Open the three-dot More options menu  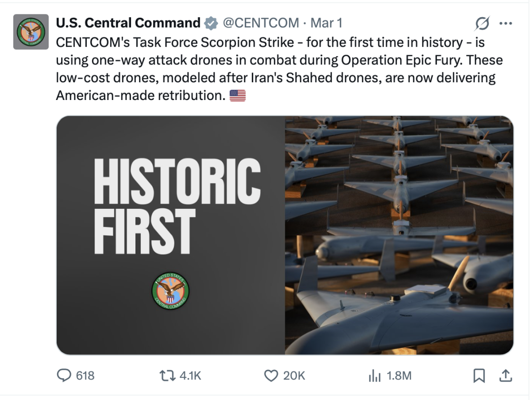click(x=506, y=23)
